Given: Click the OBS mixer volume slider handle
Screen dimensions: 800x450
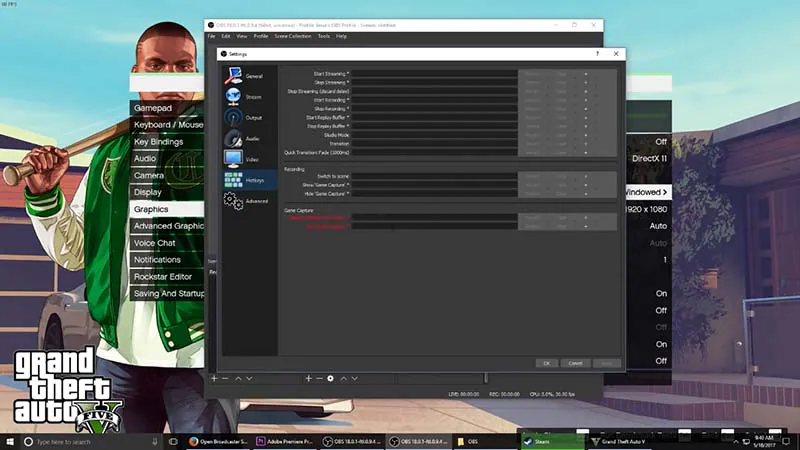Looking at the screenshot, I should click(x=486, y=378).
